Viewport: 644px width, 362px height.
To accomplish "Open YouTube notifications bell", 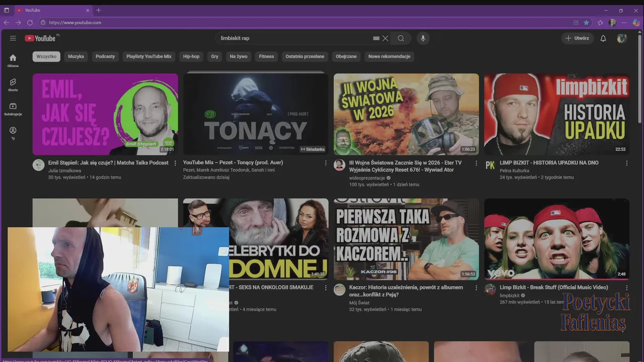I will click(603, 38).
